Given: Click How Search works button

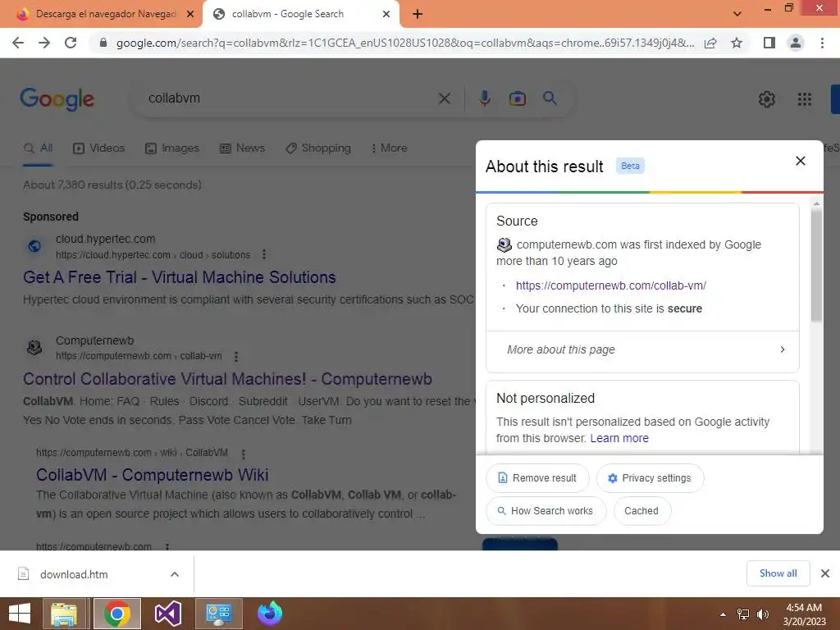Looking at the screenshot, I should [x=546, y=511].
